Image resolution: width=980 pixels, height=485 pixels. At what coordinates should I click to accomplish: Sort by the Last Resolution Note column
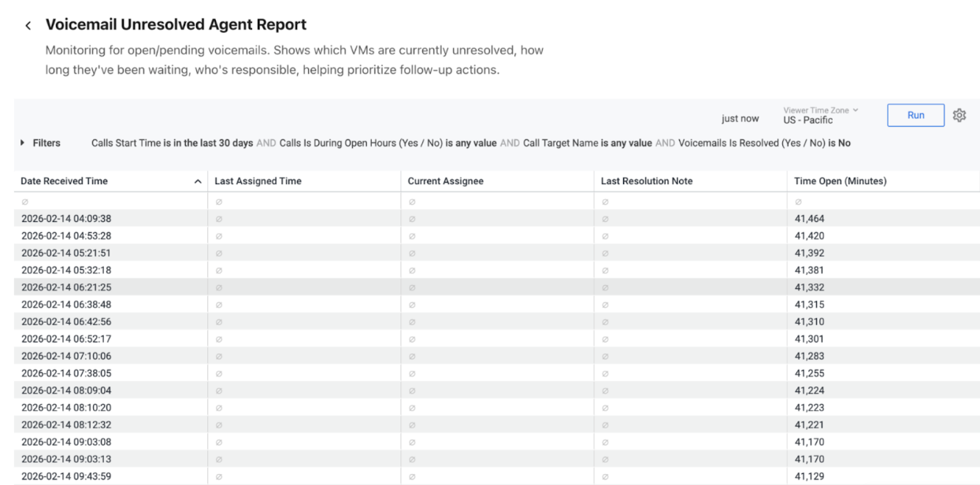point(646,180)
